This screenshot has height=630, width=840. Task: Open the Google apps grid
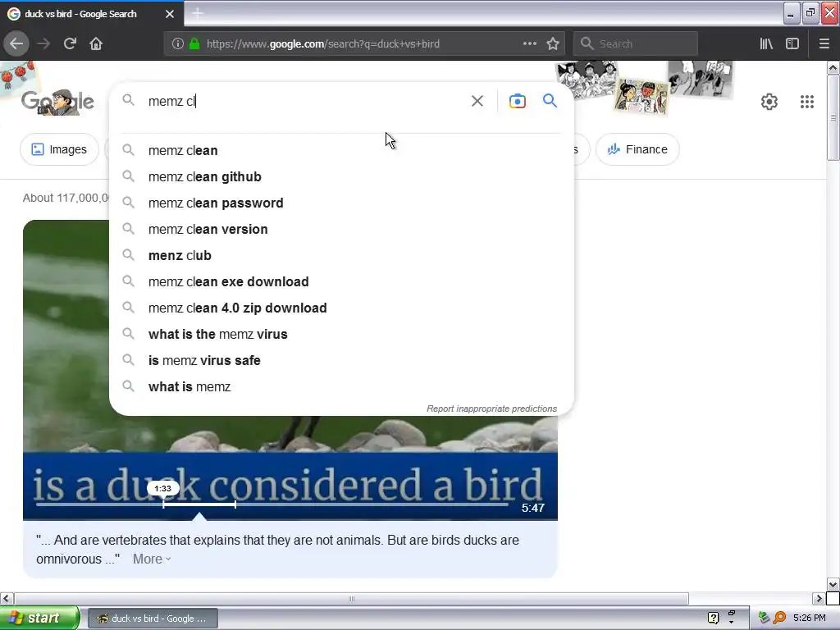807,101
